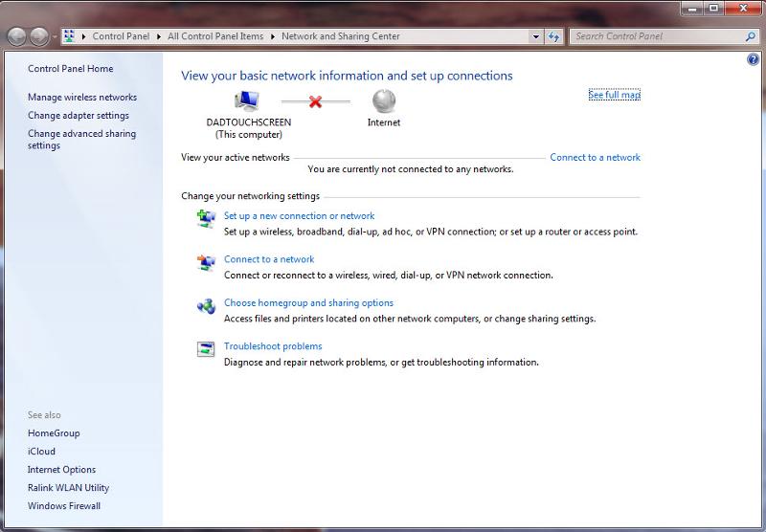
Task: Click the See full map link
Action: click(x=614, y=95)
